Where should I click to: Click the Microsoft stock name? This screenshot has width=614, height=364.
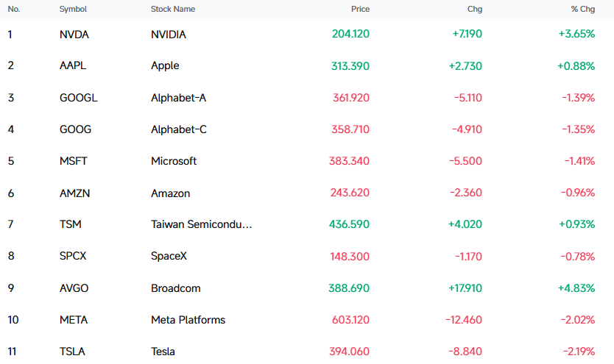[x=174, y=161]
